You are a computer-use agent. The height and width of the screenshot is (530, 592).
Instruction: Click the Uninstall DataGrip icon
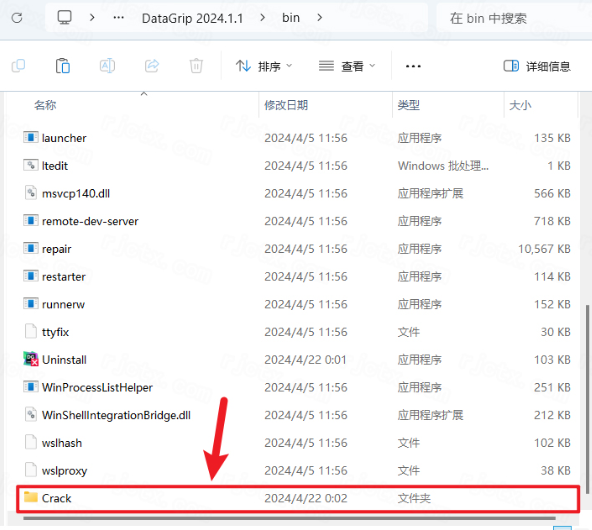pyautogui.click(x=31, y=359)
